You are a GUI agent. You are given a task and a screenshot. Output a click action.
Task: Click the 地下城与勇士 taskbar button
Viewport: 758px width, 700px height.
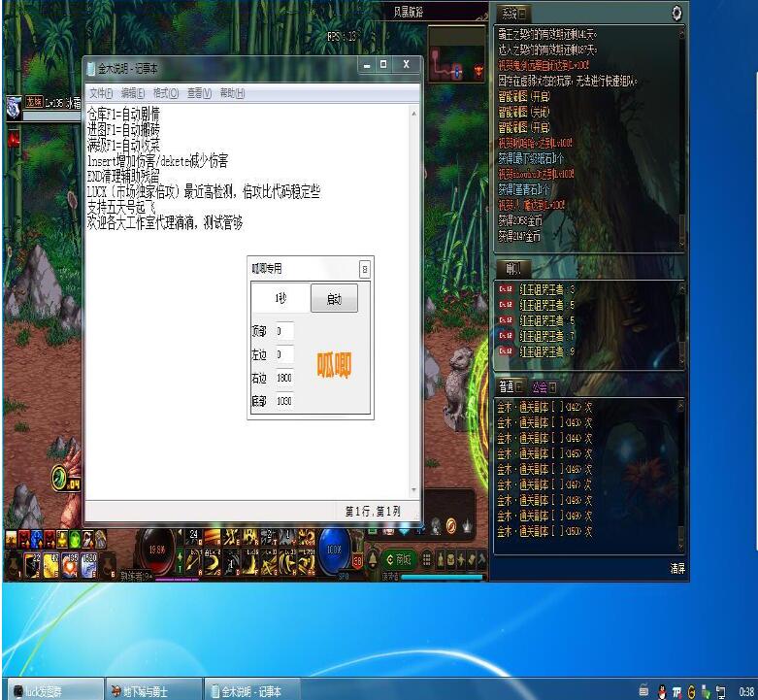click(x=153, y=691)
